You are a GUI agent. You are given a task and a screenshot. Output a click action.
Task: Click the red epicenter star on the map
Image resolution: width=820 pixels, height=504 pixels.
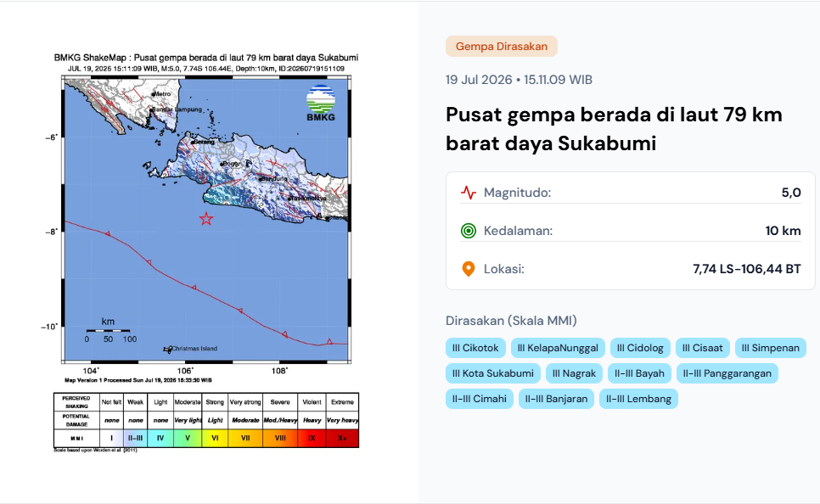pyautogui.click(x=206, y=219)
